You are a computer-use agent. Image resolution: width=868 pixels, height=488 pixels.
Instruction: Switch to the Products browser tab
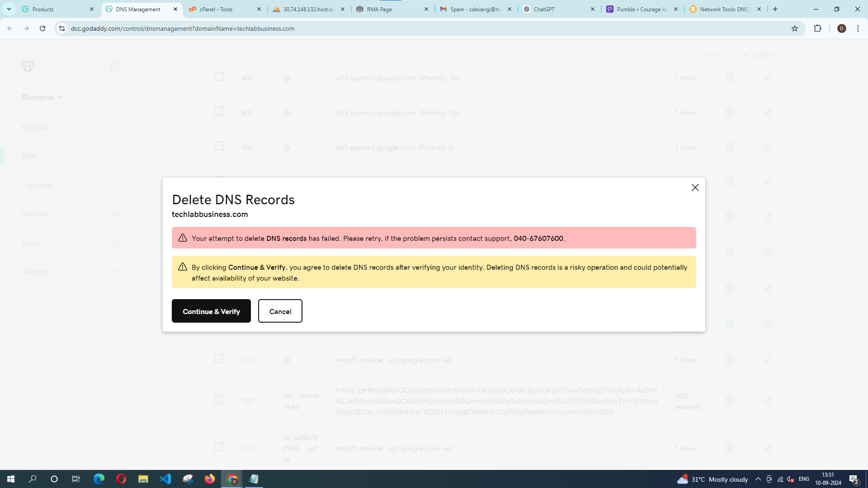click(58, 9)
